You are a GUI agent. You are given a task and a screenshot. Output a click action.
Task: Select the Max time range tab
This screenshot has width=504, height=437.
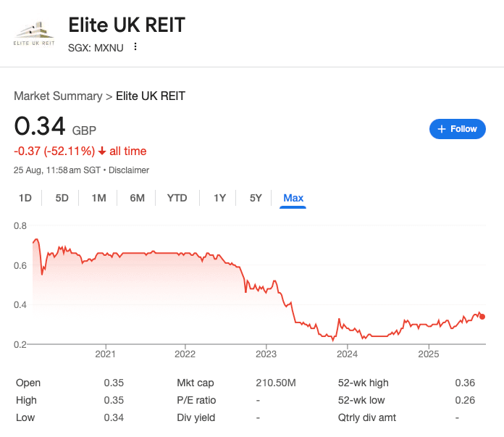pos(293,198)
